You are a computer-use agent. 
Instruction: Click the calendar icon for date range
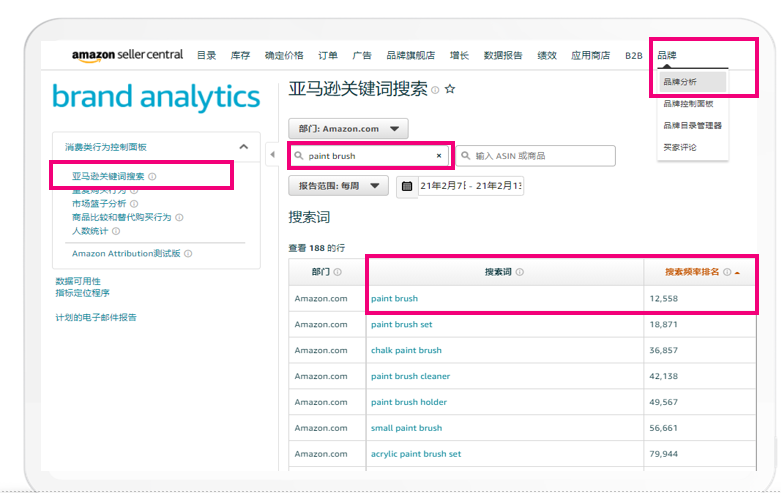click(x=406, y=186)
